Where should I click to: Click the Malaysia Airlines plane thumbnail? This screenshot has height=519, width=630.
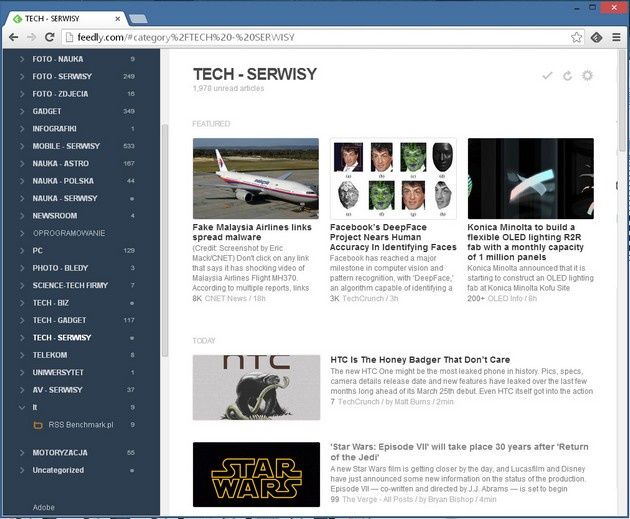[x=256, y=178]
